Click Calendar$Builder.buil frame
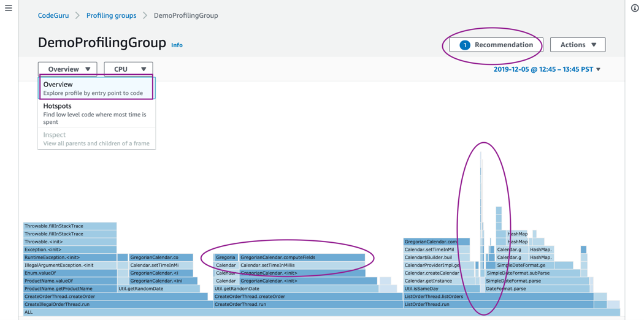Image resolution: width=644 pixels, height=320 pixels. [437, 257]
